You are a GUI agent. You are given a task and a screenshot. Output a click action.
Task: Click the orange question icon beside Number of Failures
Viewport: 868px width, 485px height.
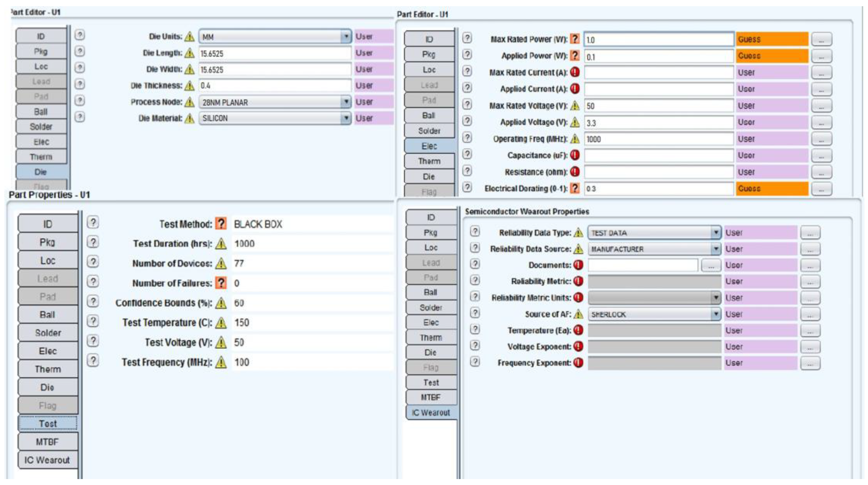[x=221, y=283]
